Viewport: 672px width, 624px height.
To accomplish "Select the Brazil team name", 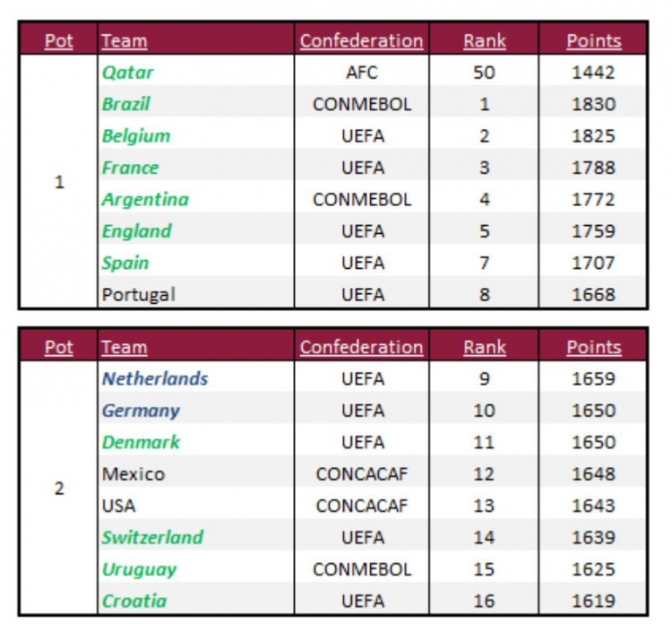I will click(x=126, y=104).
